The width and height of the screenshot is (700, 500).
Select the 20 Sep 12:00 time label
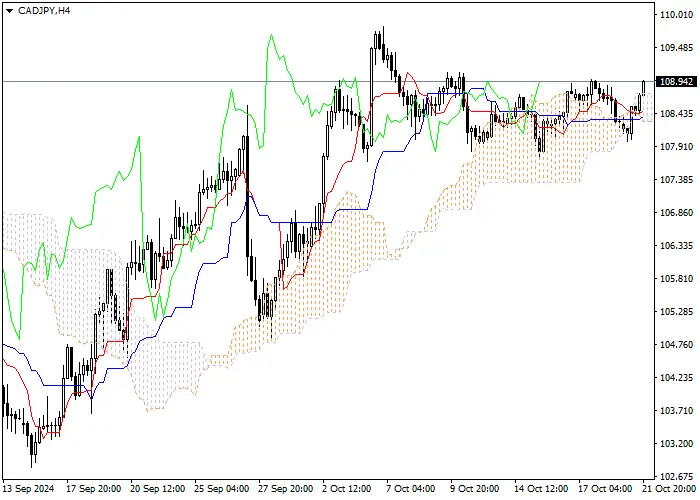point(158,489)
